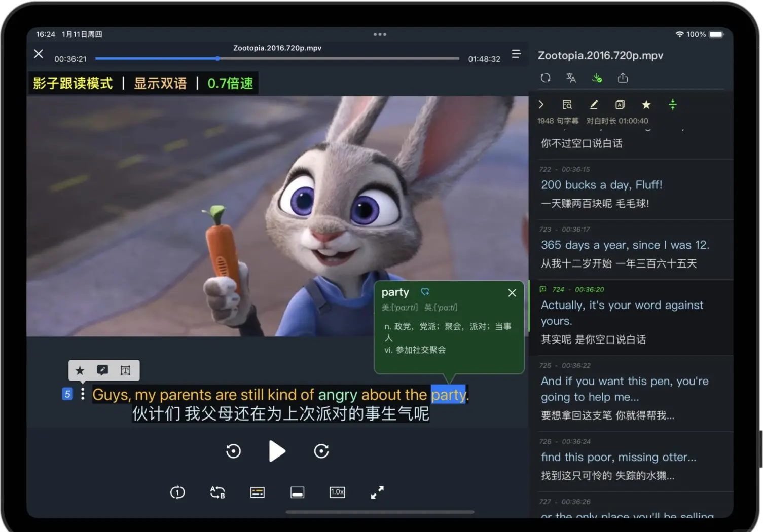Click the green locate current line icon
Viewport: 763px width, 532px height.
coord(673,105)
